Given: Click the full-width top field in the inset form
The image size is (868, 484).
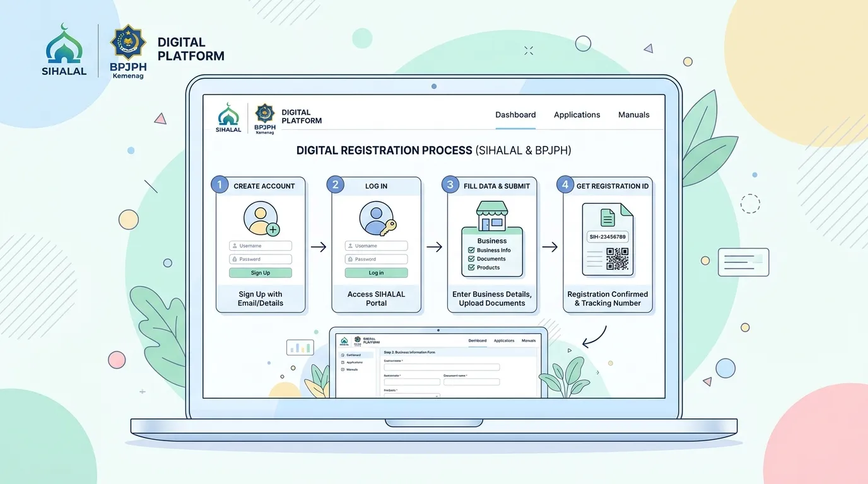Looking at the screenshot, I should [442, 367].
